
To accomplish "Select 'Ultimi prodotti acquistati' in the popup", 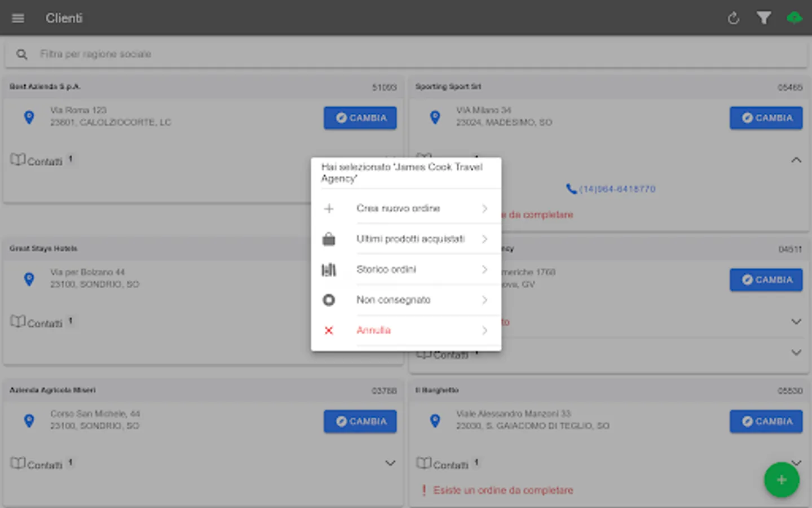I will click(x=406, y=239).
